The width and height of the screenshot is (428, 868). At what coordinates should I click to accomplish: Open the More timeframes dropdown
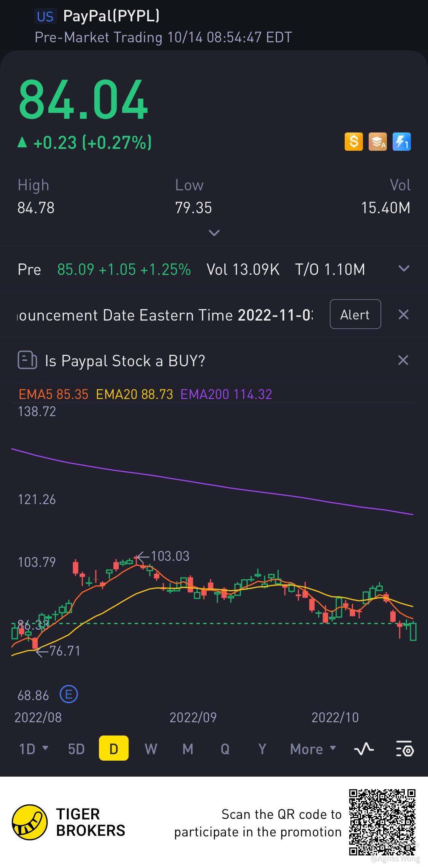coord(313,749)
